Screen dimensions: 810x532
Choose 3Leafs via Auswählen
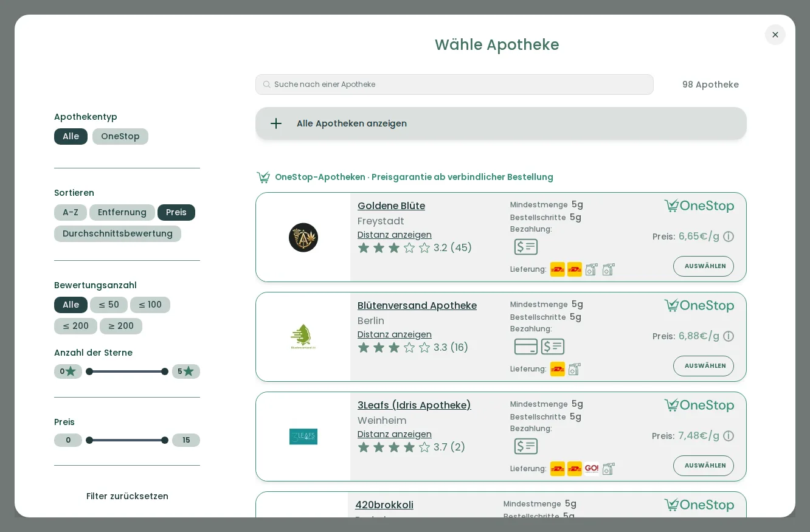click(x=704, y=466)
